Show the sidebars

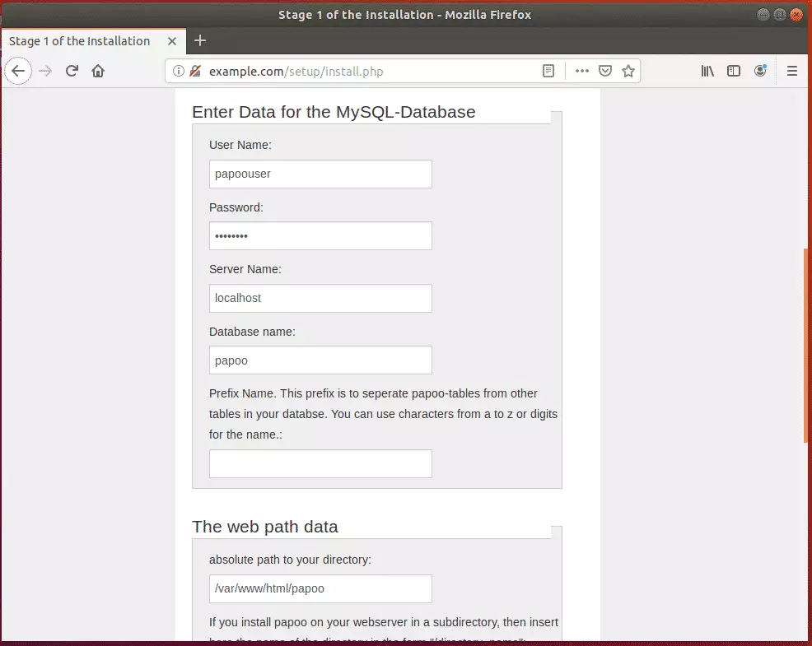pos(733,71)
